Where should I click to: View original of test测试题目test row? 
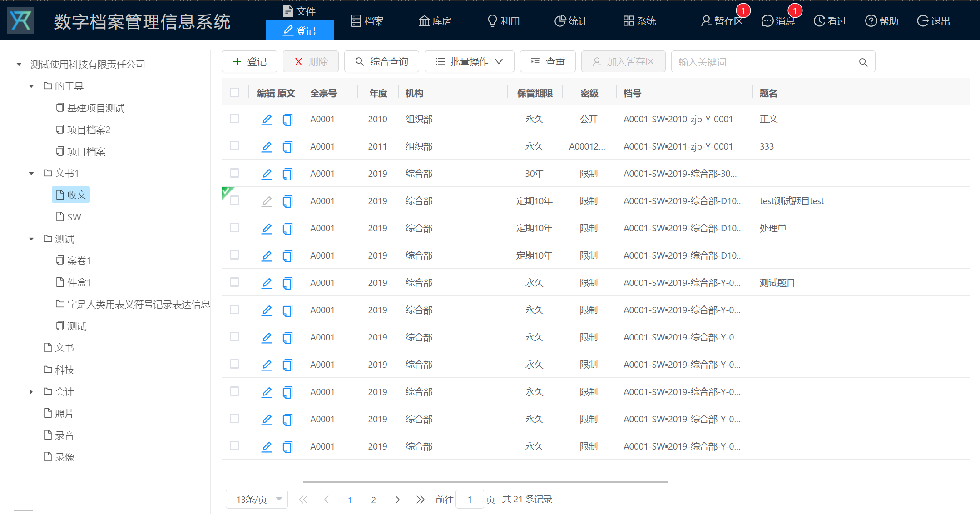tap(287, 201)
